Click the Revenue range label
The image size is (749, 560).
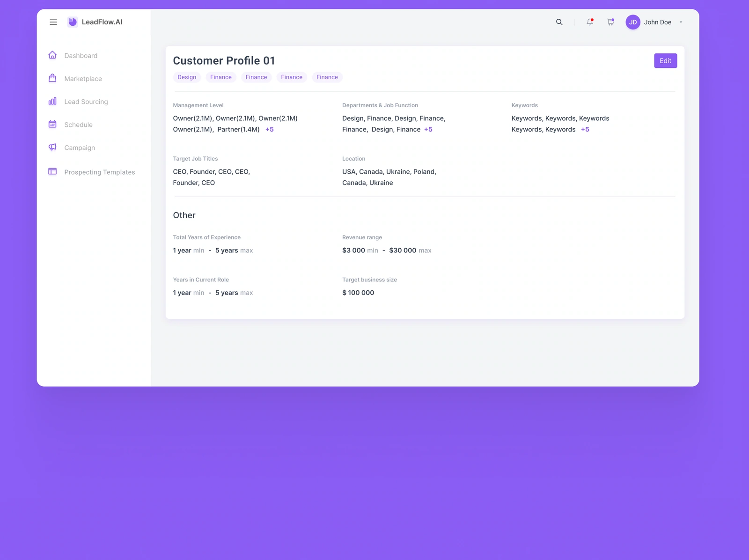[x=362, y=237]
